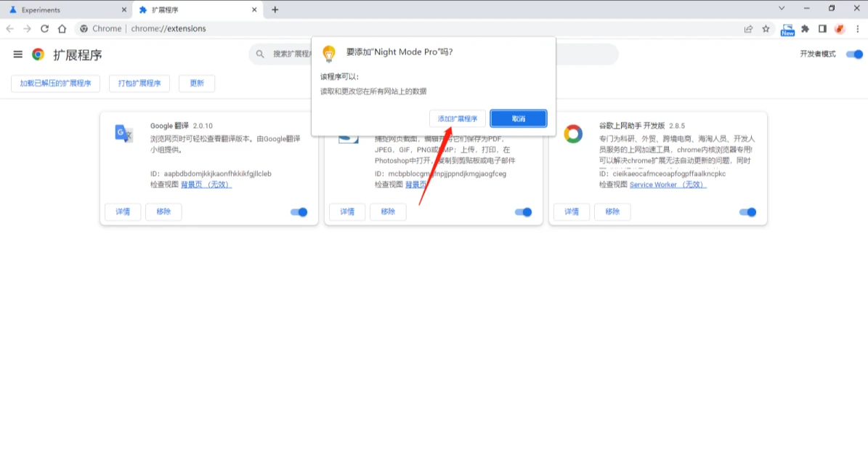Open a new browser tab
Viewport: 868px width, 465px height.
tap(275, 10)
